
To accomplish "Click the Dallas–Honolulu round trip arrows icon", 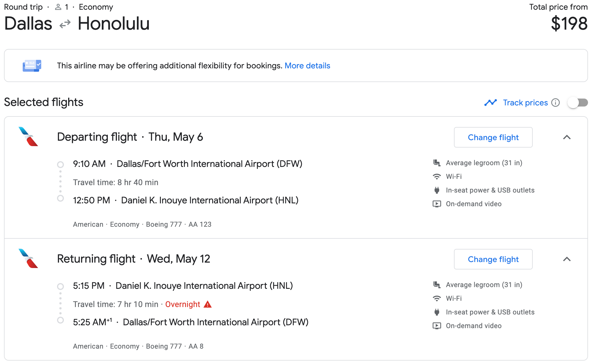I will [65, 24].
